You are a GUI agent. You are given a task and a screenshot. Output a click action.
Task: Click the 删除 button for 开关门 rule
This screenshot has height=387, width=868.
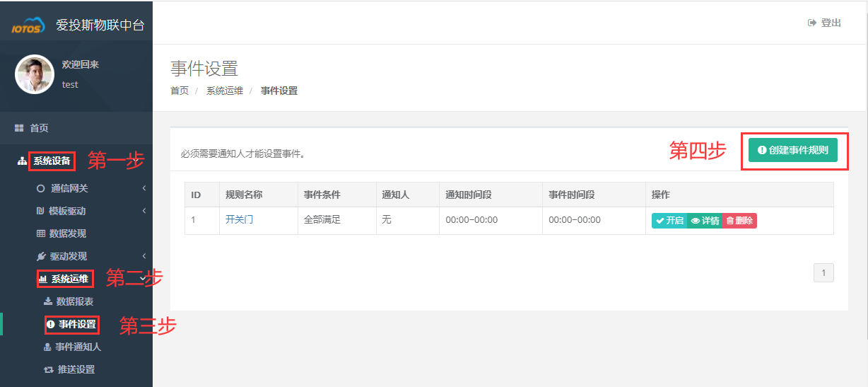point(739,221)
